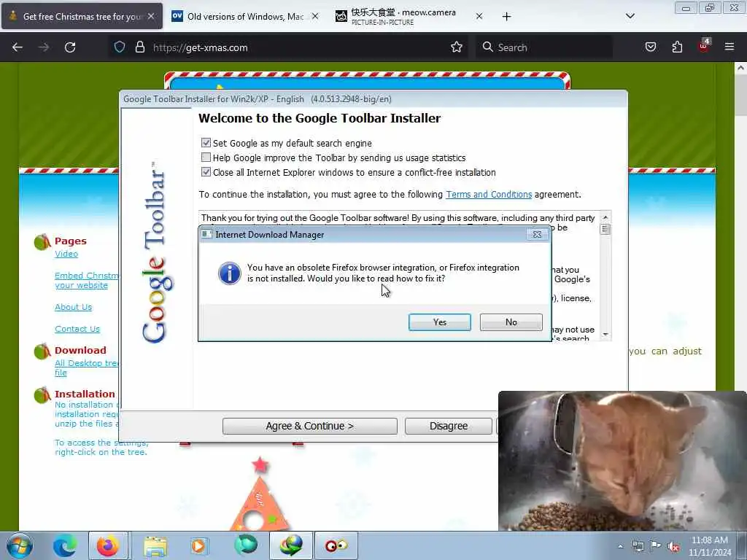Show hidden system tray icons
Screen dimensions: 747x560
click(620, 546)
